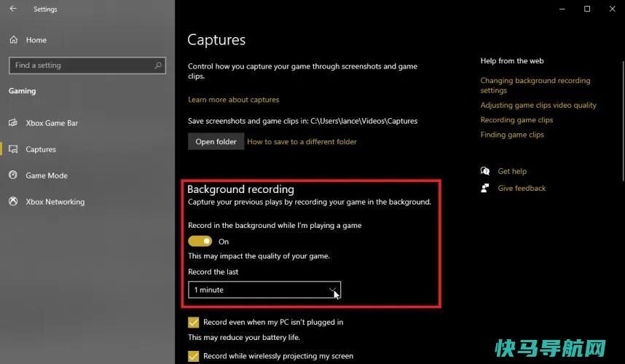Switch to Game Mode settings page
Image resolution: width=625 pixels, height=364 pixels.
point(47,175)
